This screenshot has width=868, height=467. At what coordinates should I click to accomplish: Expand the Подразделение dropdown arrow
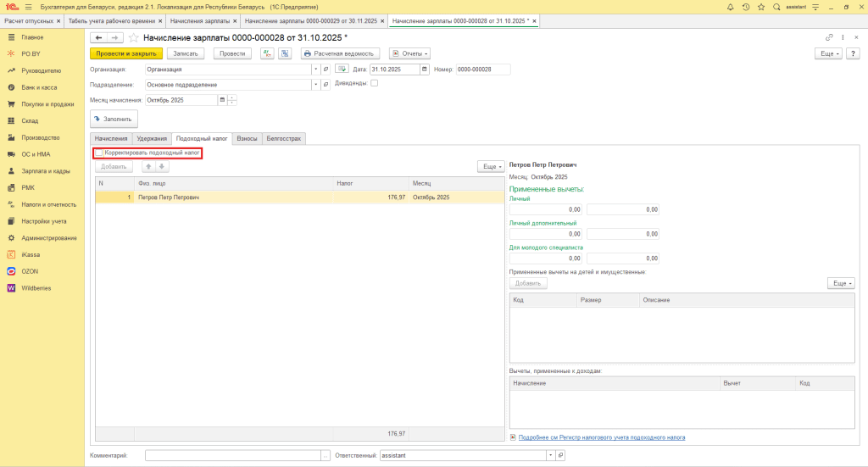coord(315,85)
